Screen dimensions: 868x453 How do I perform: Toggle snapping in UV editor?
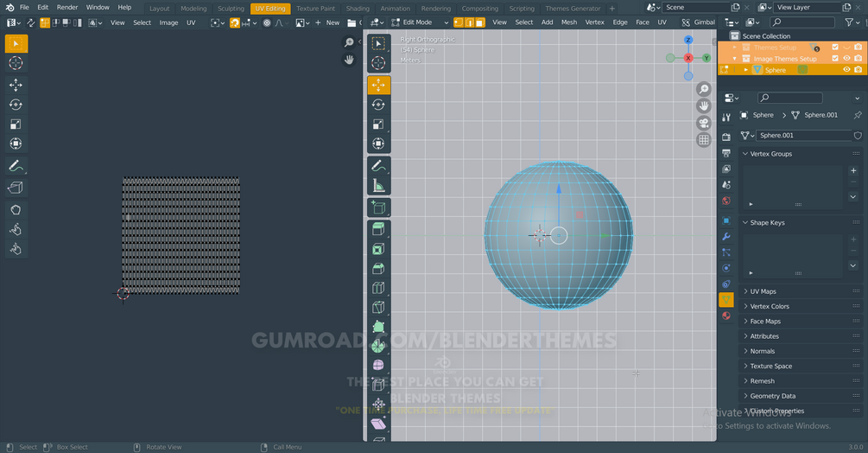pos(235,22)
